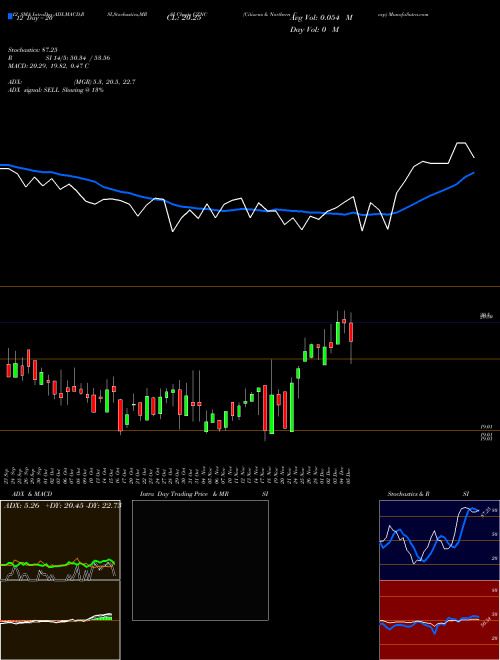This screenshot has height=660, width=500.
Task: Click the RSI 14/3 values line
Action: (x=59, y=58)
